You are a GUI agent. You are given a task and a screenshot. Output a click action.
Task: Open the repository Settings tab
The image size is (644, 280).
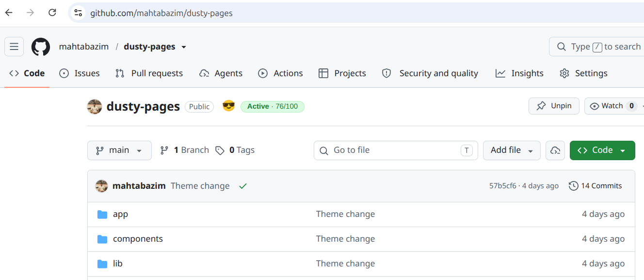[x=583, y=73]
